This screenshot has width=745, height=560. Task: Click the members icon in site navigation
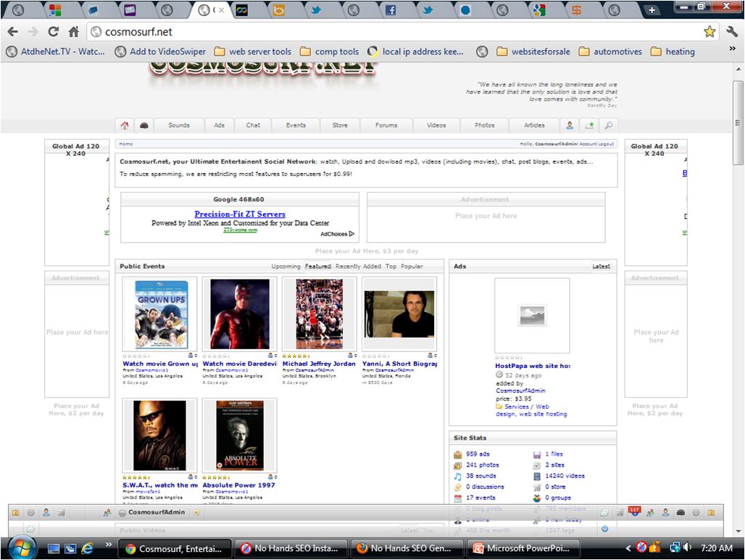tap(570, 125)
